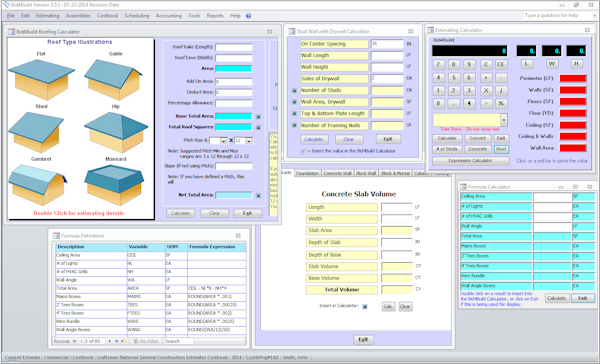Switch to the Foundation tab
Image resolution: width=600 pixels, height=364 pixels.
tap(307, 173)
